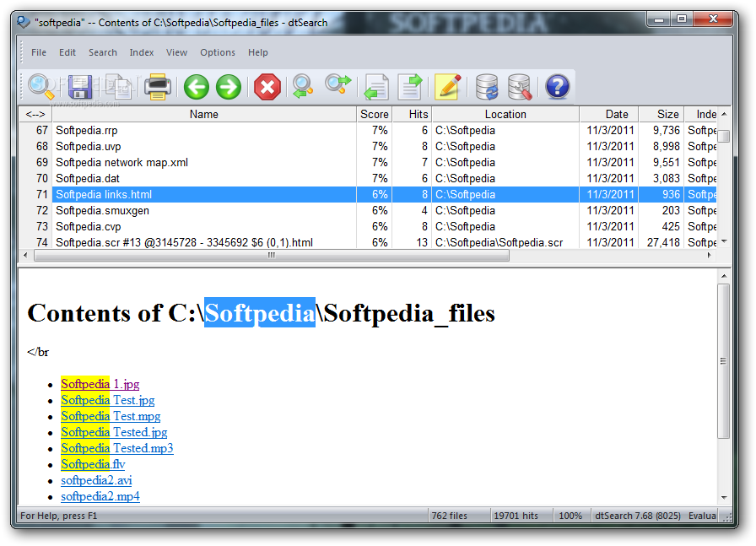Image resolution: width=756 pixels, height=546 pixels.
Task: Open the View menu
Action: (x=176, y=52)
